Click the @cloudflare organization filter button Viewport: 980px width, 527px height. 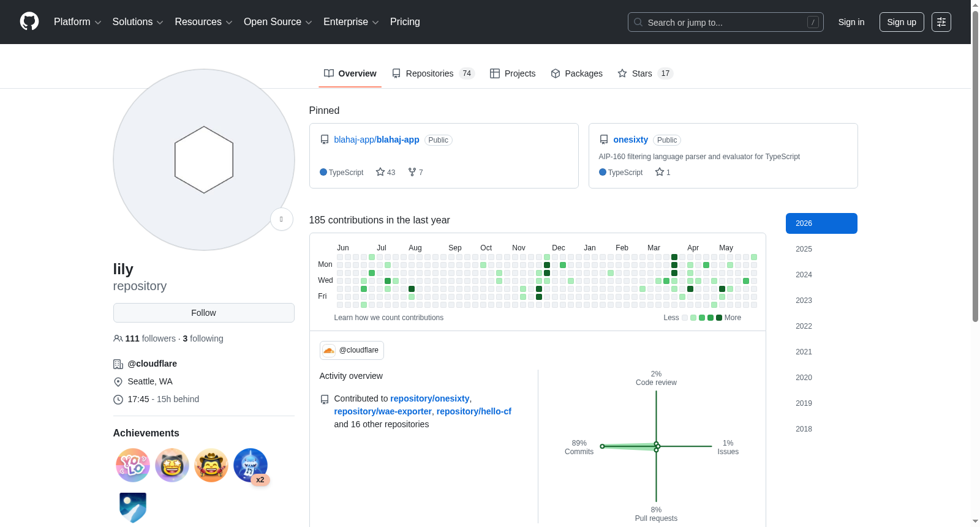(x=352, y=350)
